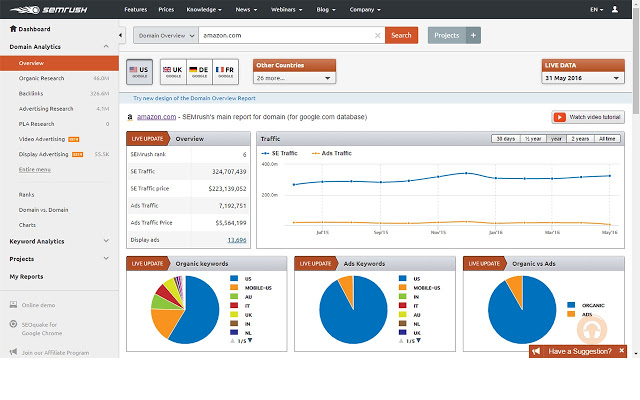Open the headset support chat icon

(592, 329)
